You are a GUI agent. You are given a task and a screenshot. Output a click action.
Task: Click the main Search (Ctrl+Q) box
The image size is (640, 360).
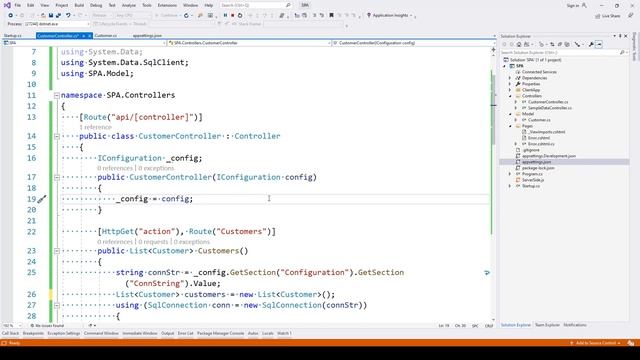click(256, 5)
